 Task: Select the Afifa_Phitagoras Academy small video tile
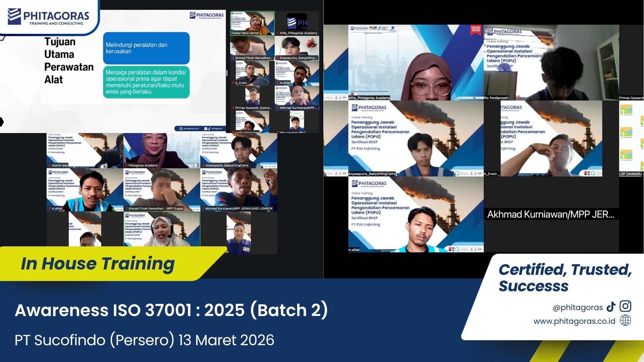tap(297, 23)
